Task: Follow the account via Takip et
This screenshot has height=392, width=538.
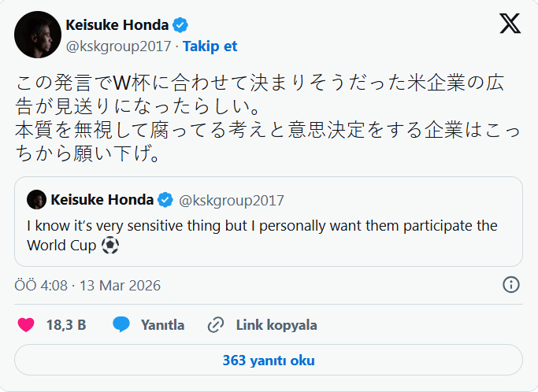Action: [x=210, y=46]
